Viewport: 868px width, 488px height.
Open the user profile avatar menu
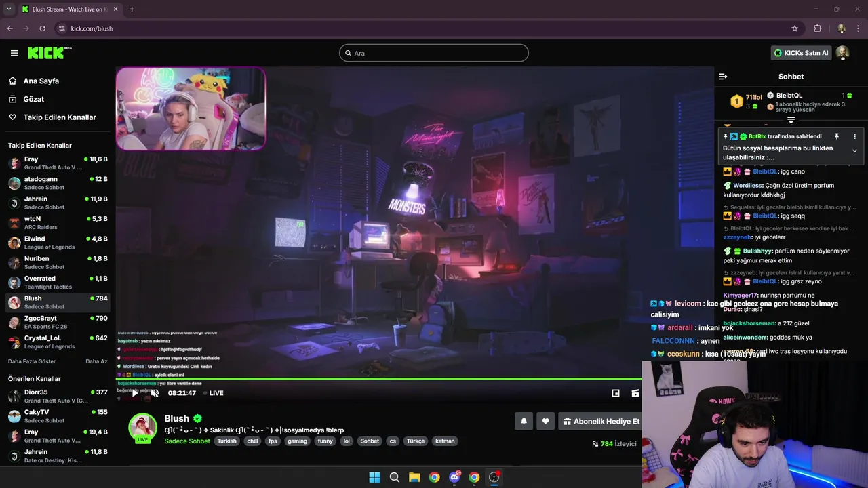(842, 53)
